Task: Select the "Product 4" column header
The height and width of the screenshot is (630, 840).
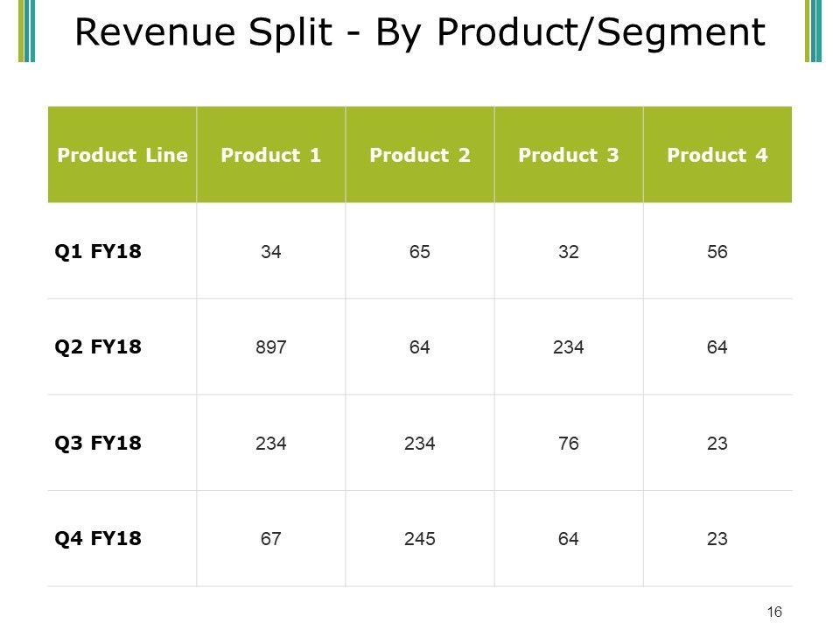Action: [717, 156]
